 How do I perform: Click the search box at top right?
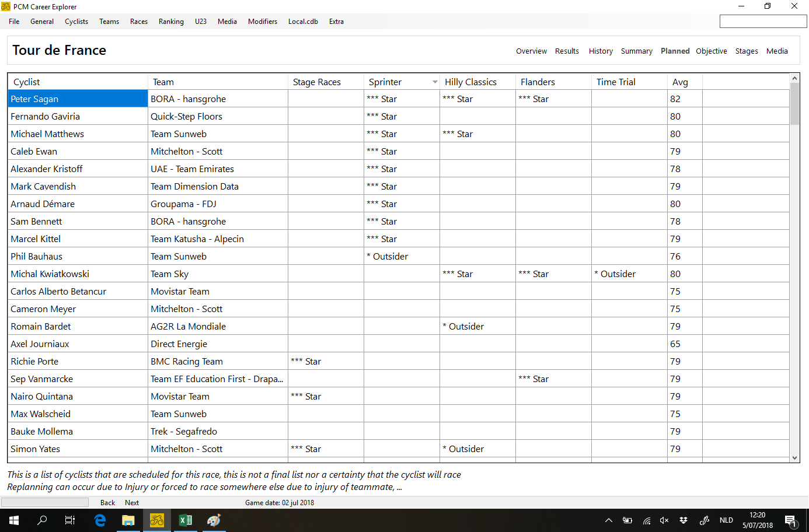point(763,22)
